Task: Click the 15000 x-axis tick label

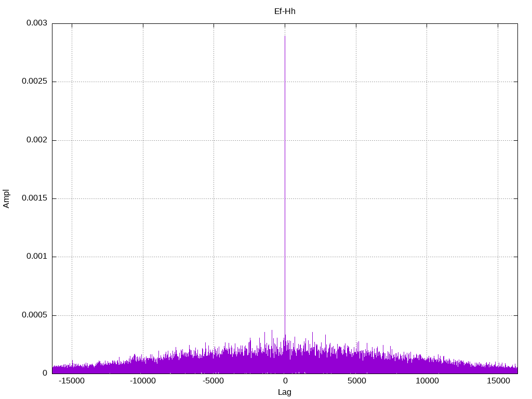Action: pos(498,381)
